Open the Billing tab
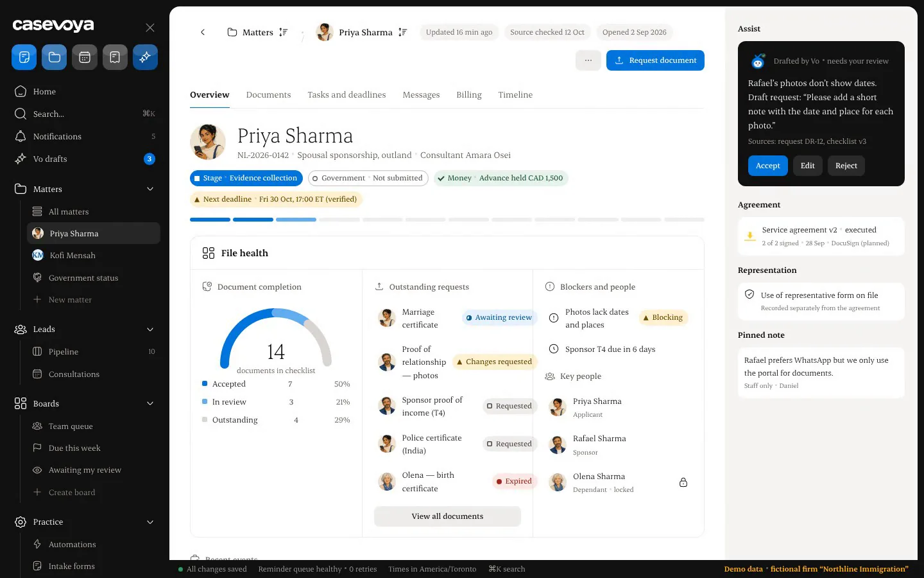The image size is (924, 578). coord(469,95)
